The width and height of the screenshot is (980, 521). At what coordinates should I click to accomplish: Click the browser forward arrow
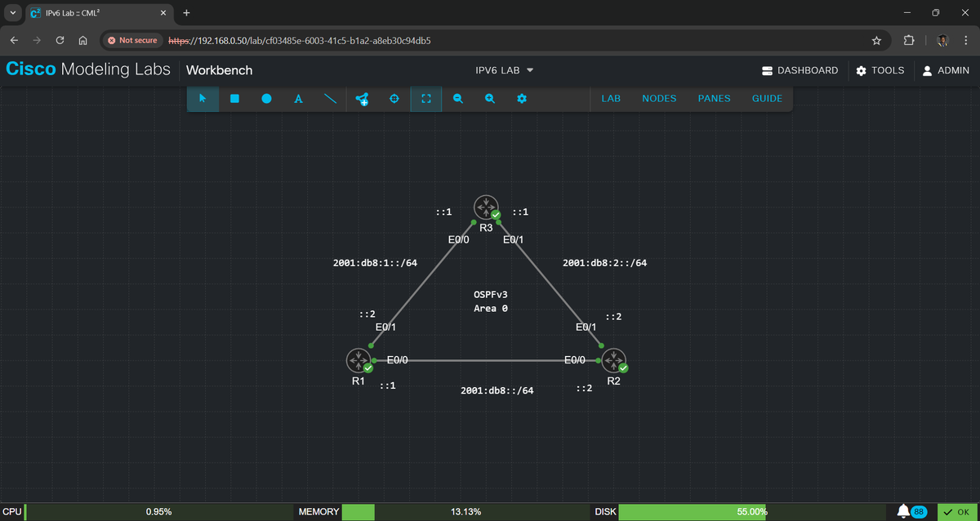pos(38,40)
